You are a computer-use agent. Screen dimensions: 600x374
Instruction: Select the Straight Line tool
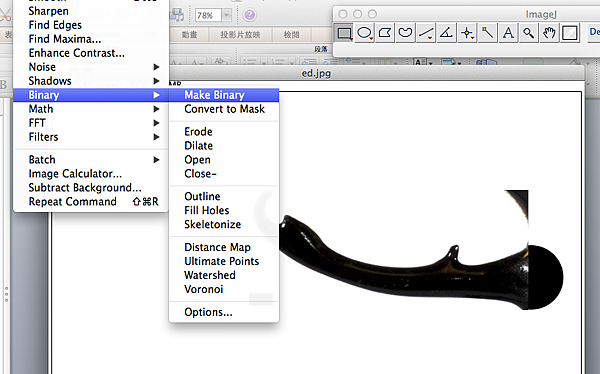coord(426,33)
